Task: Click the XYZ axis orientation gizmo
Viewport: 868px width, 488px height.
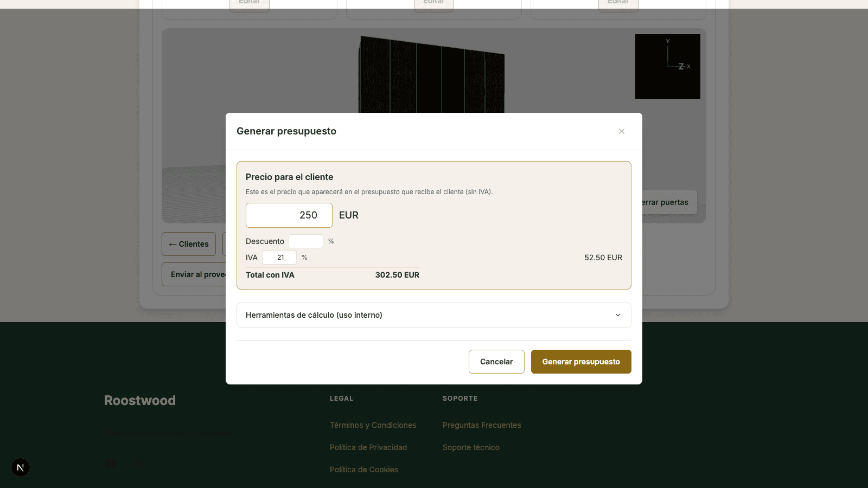Action: tap(668, 67)
